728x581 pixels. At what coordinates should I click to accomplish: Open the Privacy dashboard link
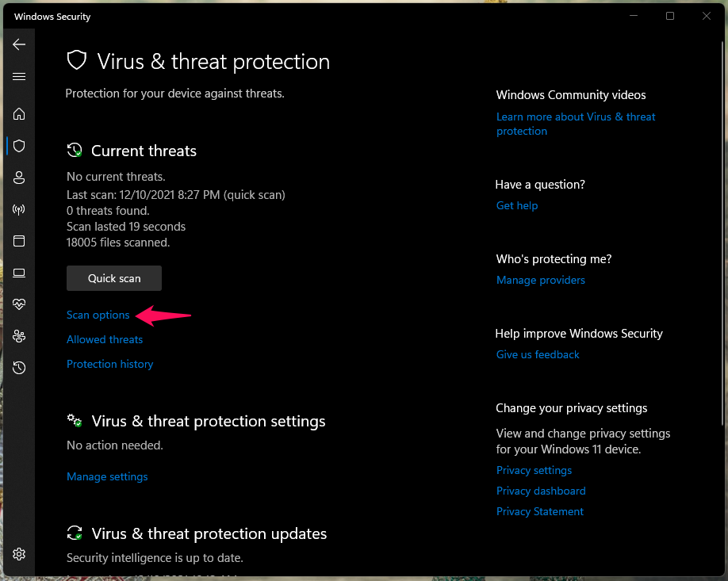[541, 491]
